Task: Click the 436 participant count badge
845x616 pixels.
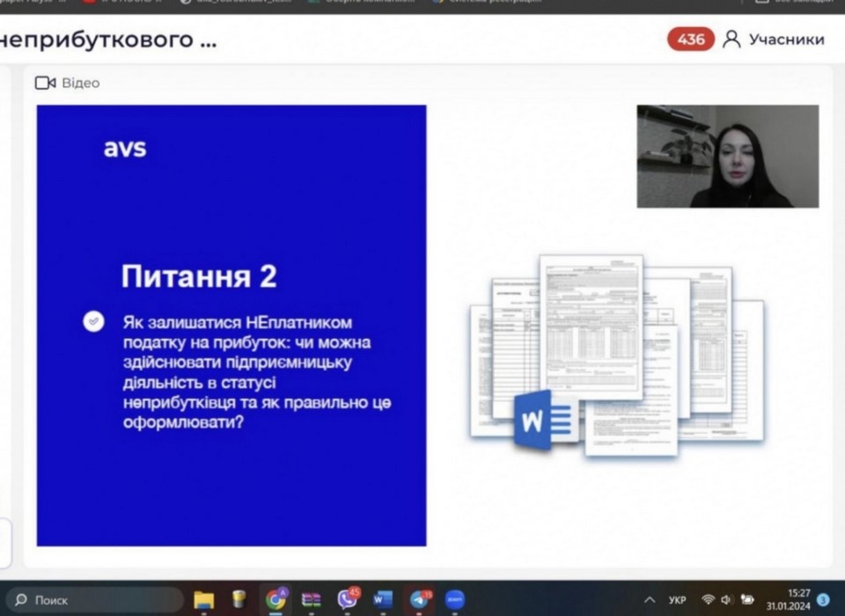Action: tap(691, 40)
